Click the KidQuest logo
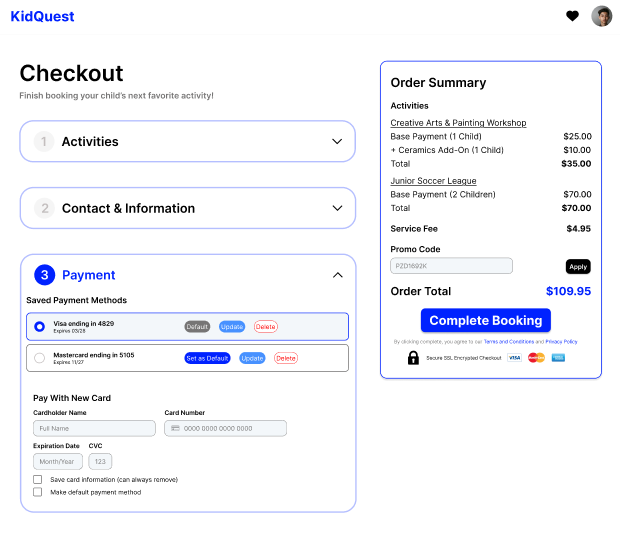Image resolution: width=620 pixels, height=537 pixels. (42, 16)
